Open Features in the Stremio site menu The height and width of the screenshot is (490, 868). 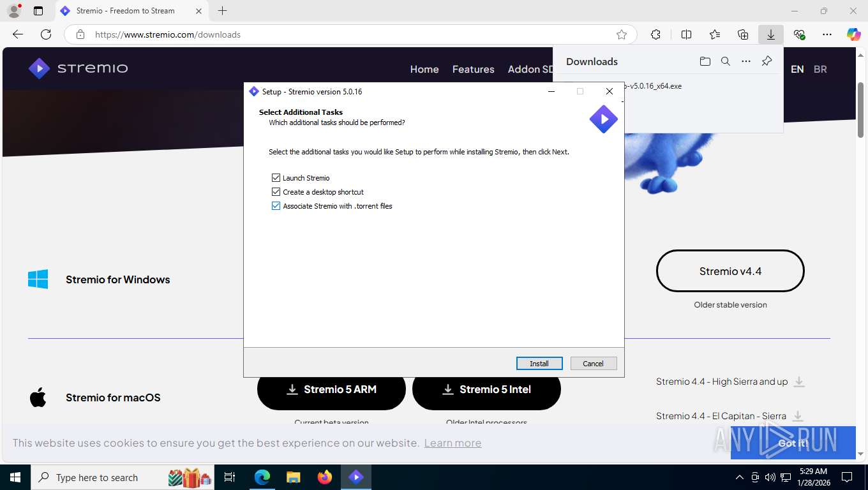(473, 69)
